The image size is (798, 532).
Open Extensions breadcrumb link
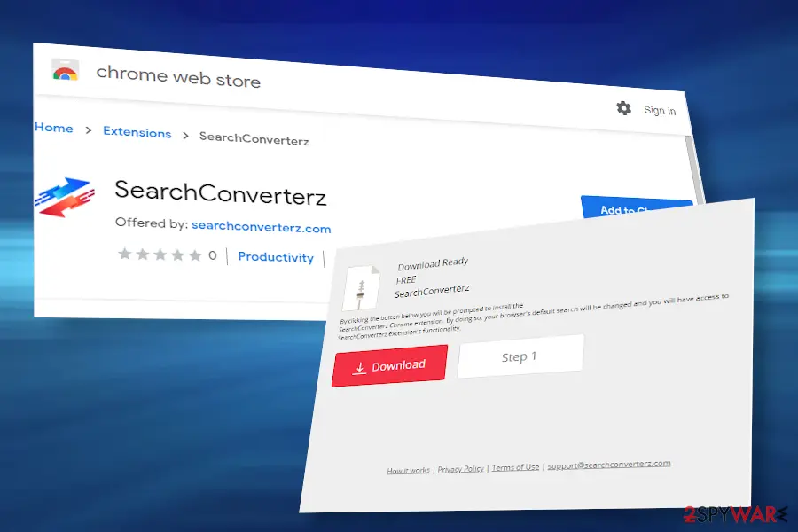[x=137, y=132]
